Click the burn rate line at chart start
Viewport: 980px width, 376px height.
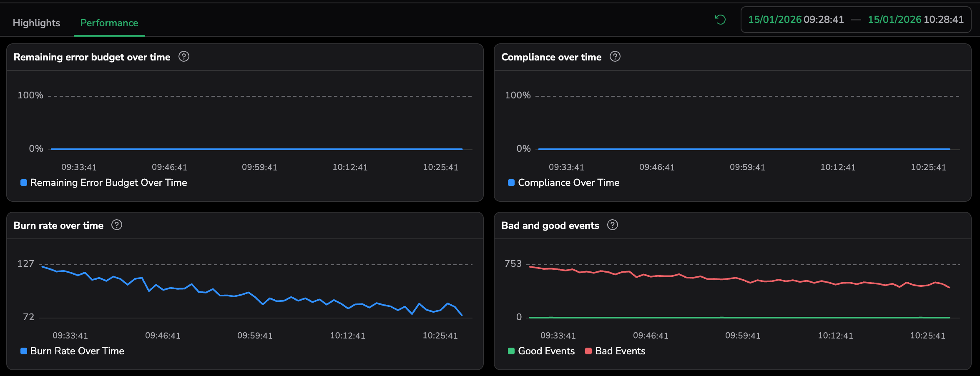(43, 266)
